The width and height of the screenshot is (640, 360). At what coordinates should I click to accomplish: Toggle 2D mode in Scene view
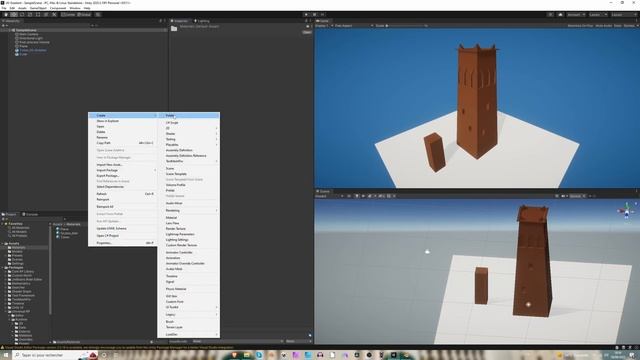click(x=349, y=196)
